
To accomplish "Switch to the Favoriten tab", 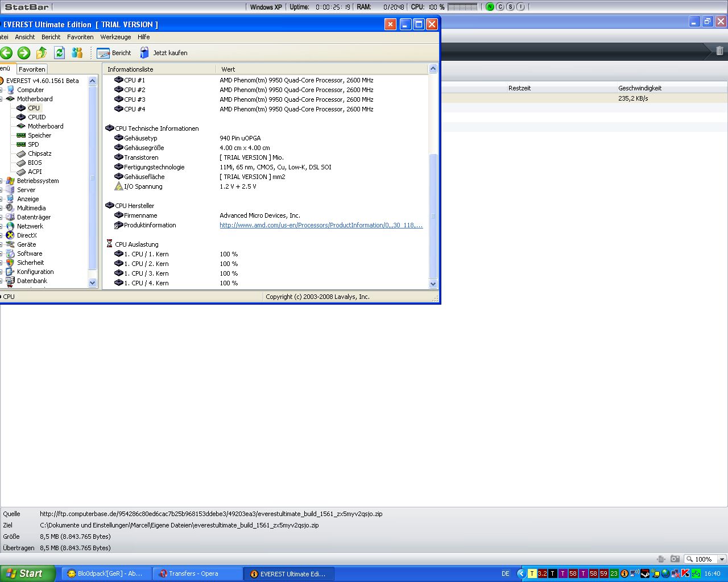I will coord(32,69).
